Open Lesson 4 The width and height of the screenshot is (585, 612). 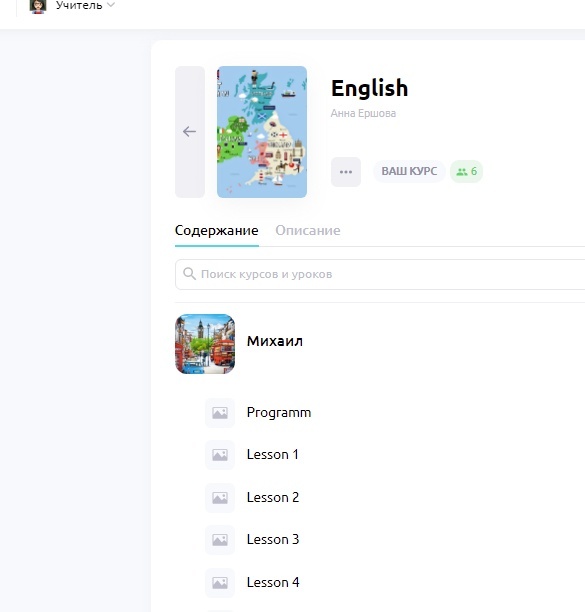(273, 583)
